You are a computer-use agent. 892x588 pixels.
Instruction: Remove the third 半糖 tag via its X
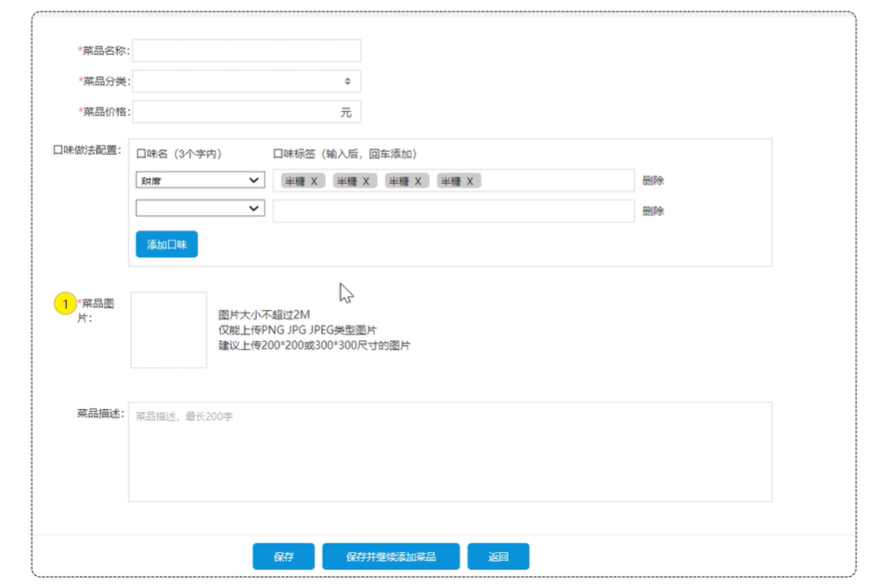pos(419,181)
